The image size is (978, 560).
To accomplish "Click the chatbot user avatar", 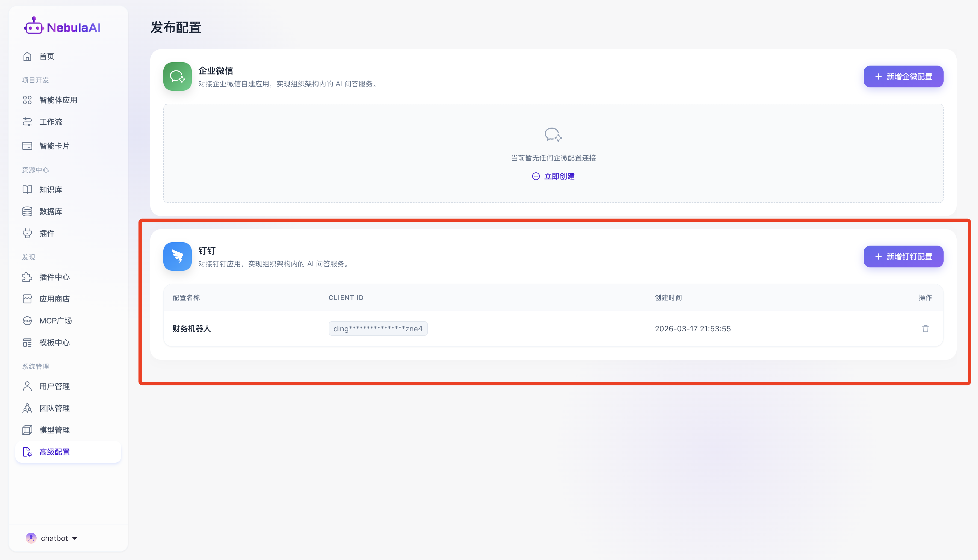I will pyautogui.click(x=31, y=538).
